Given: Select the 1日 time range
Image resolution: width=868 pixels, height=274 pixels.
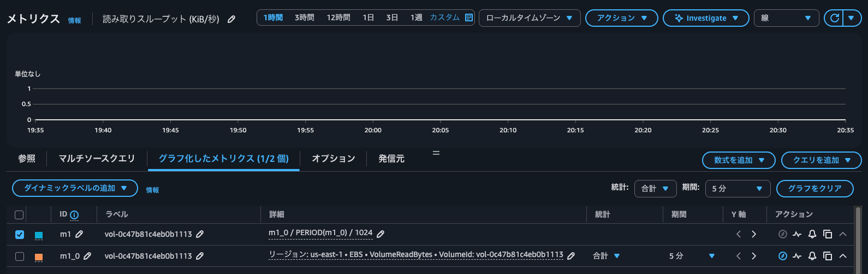Looking at the screenshot, I should pos(368,18).
